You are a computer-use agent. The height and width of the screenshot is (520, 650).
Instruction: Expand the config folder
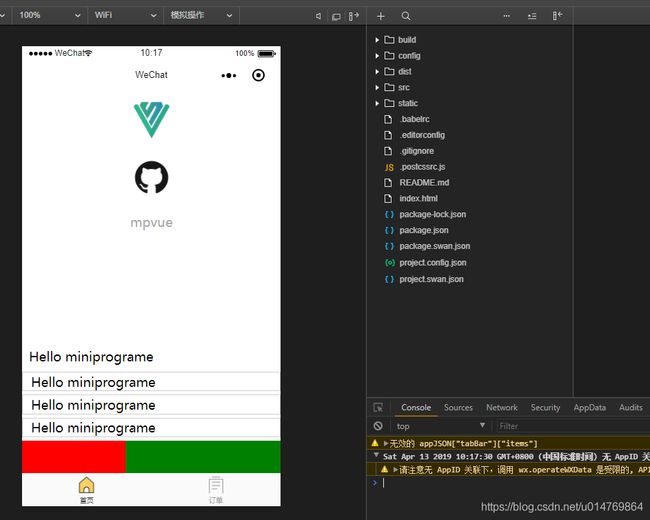click(377, 56)
